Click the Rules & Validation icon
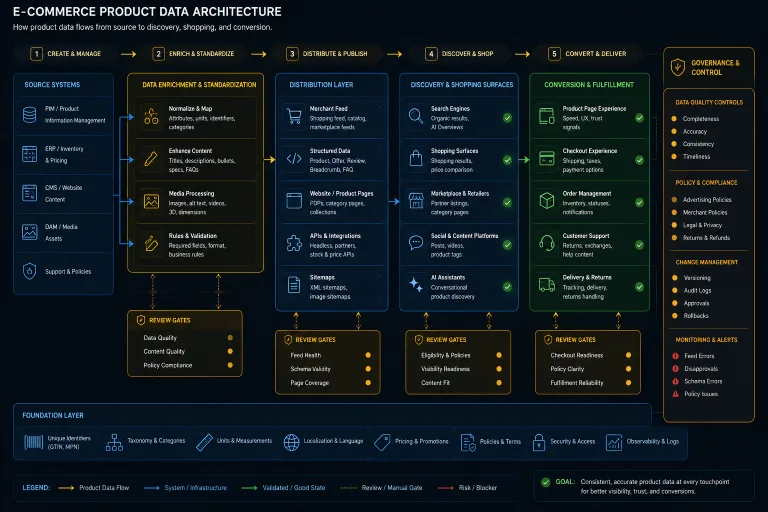Image resolution: width=768 pixels, height=512 pixels. point(151,244)
